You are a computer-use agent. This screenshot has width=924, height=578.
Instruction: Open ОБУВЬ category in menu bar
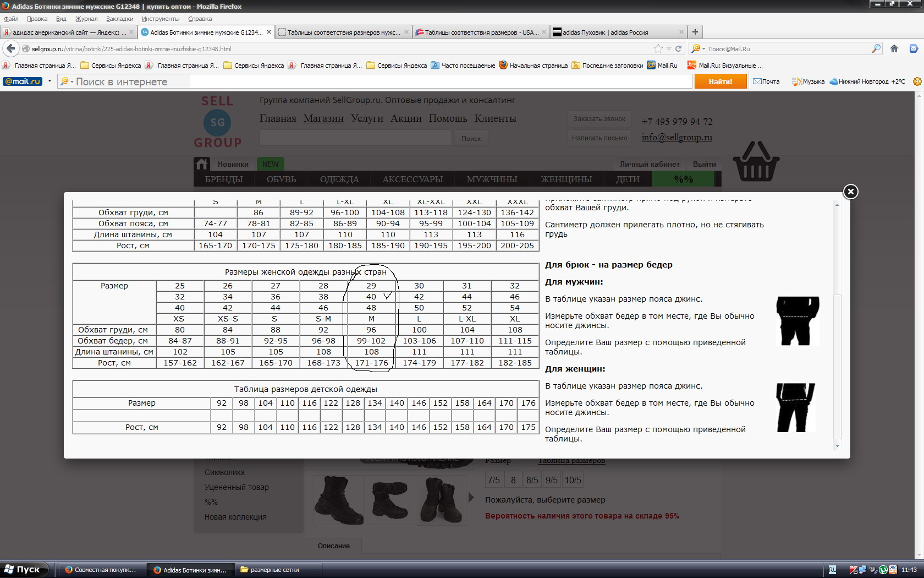tap(282, 179)
